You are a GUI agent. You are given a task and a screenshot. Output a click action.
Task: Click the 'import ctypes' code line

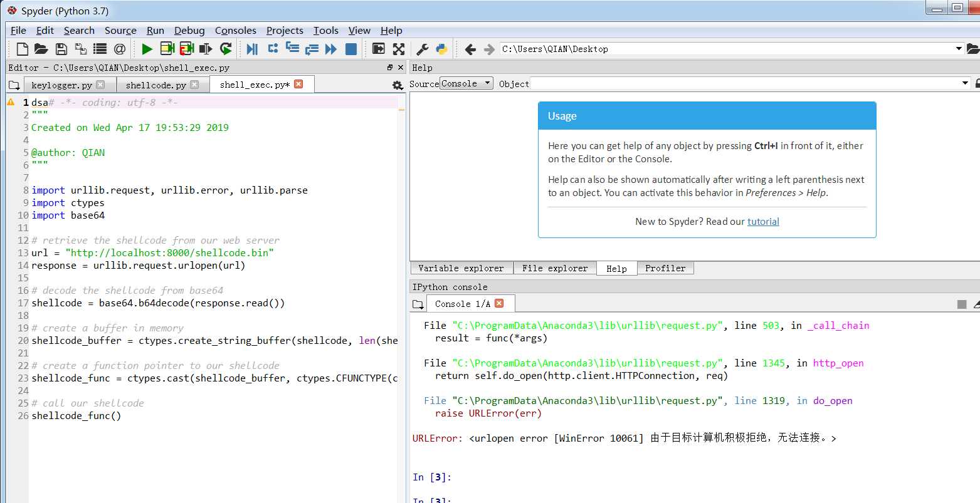(x=68, y=202)
